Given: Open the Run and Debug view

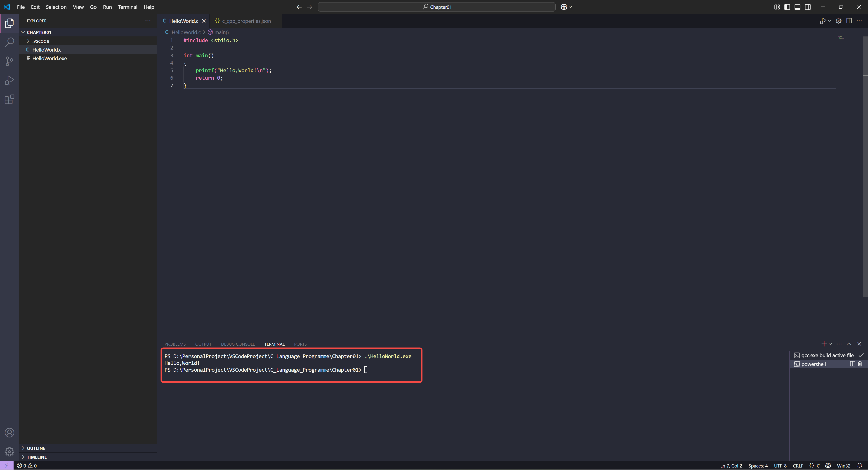Looking at the screenshot, I should point(9,80).
